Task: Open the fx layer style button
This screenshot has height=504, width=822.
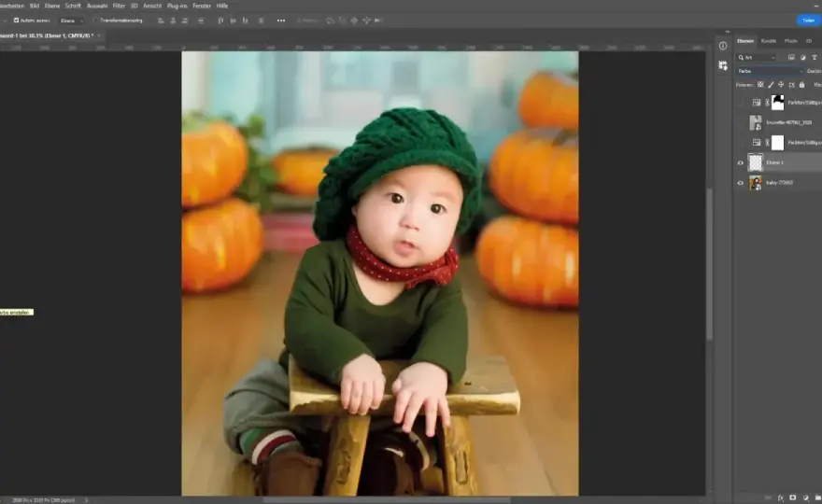Action: [x=781, y=497]
